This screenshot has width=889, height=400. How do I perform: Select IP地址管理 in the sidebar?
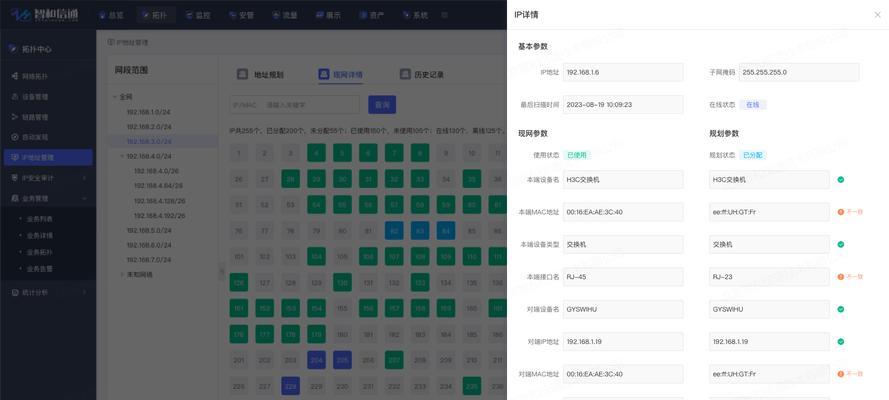48,158
